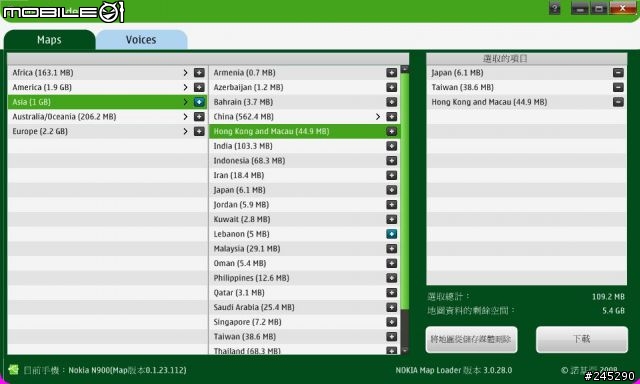Add Jordan map with plus icon

(391, 205)
